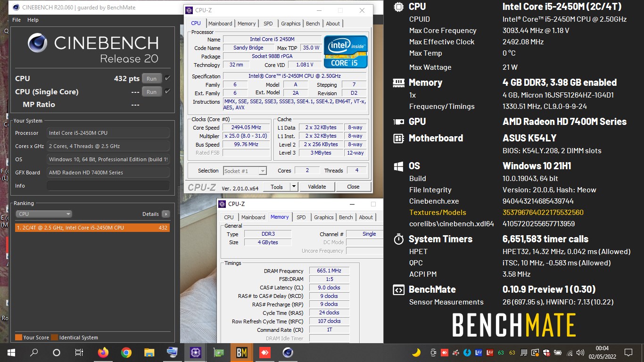Click the Core Speed value 2494.05 MHz
Screen dimensions: 644x362
pyautogui.click(x=246, y=128)
